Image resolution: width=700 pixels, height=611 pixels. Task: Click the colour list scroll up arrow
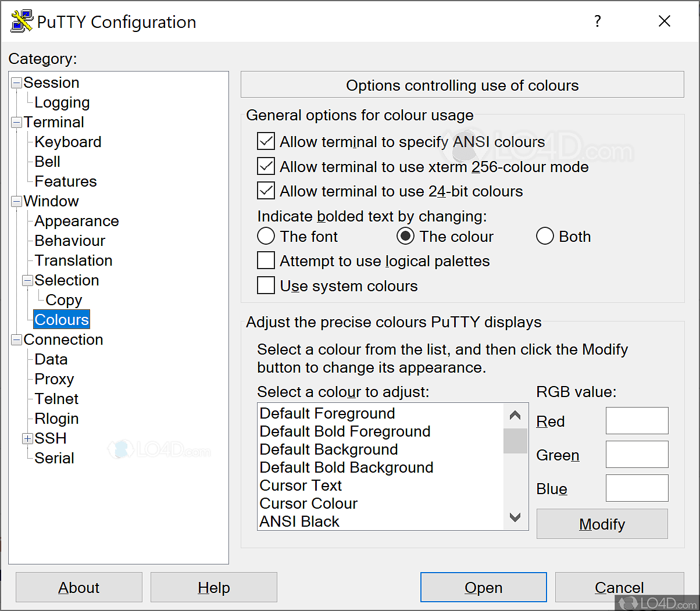(515, 415)
